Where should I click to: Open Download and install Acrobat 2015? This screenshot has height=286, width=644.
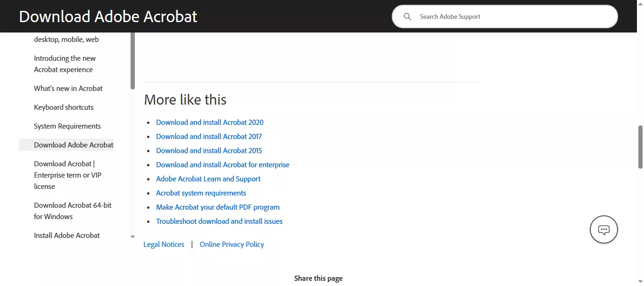(209, 150)
